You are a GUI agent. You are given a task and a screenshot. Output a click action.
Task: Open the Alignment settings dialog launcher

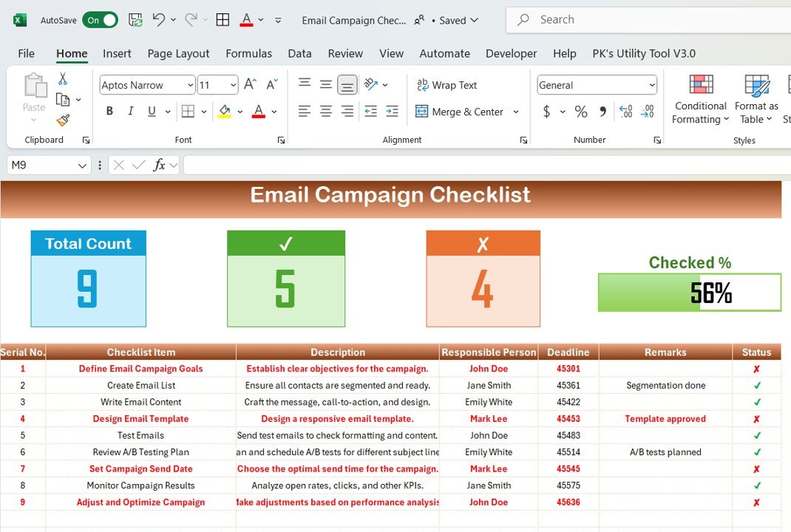[x=523, y=140]
